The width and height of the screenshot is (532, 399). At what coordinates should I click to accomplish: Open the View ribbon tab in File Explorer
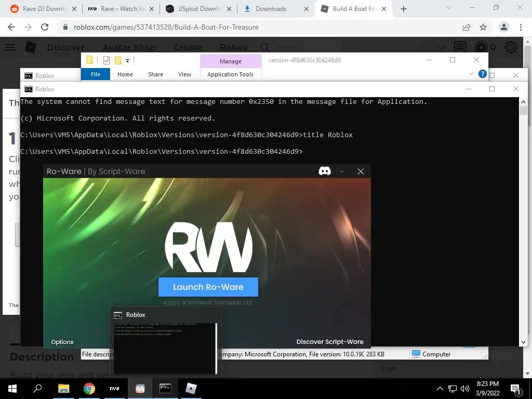(184, 74)
